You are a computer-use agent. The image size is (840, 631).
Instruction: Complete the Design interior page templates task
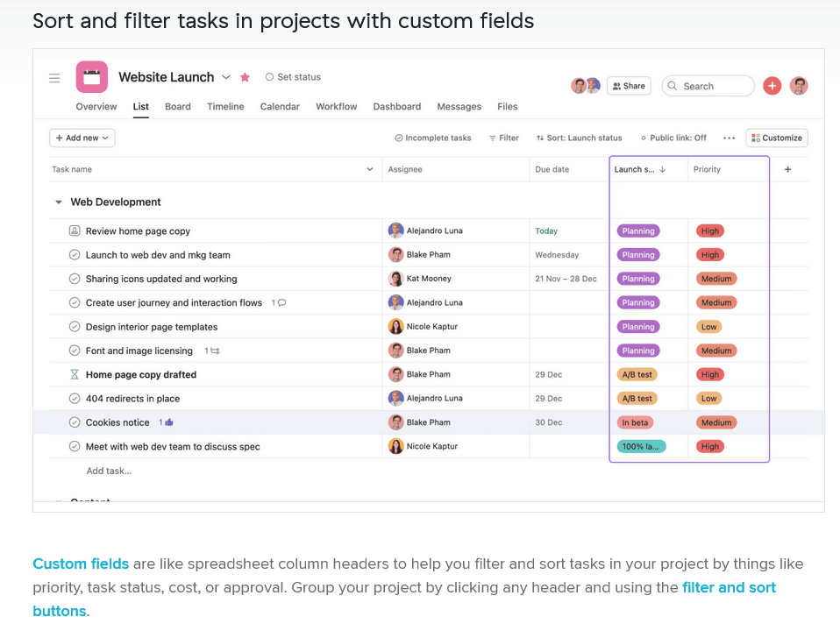click(75, 327)
